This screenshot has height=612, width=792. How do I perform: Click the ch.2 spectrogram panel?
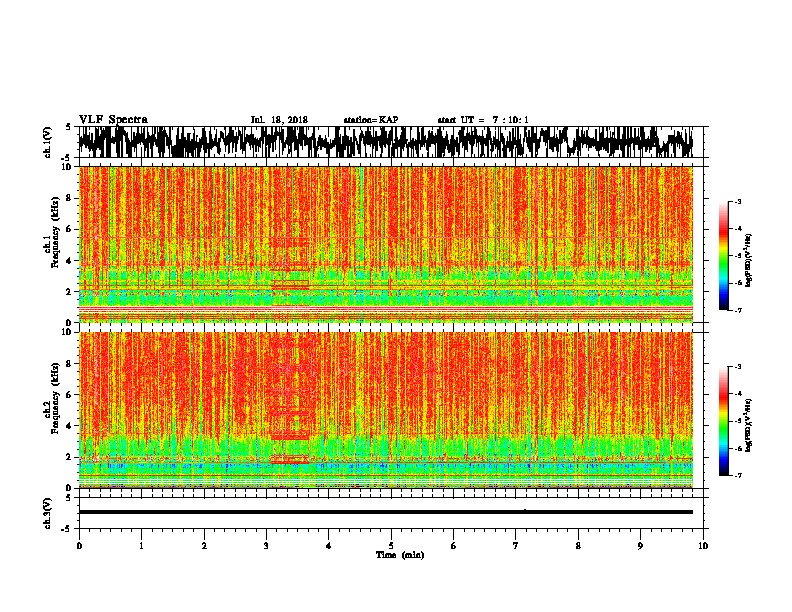[385, 410]
